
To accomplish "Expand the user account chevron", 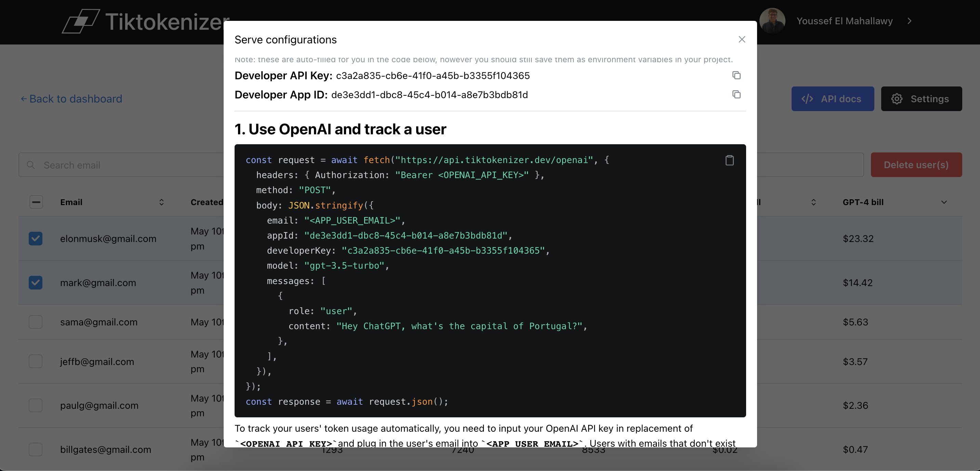I will tap(909, 21).
